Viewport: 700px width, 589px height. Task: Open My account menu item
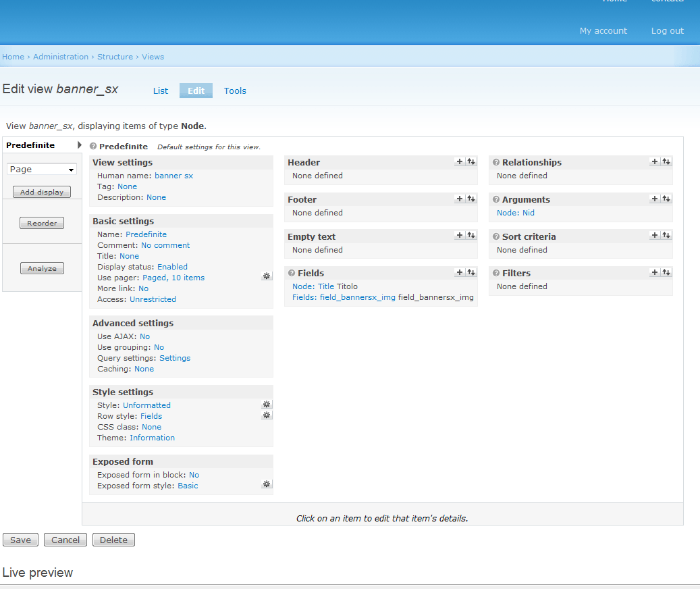[x=603, y=31]
